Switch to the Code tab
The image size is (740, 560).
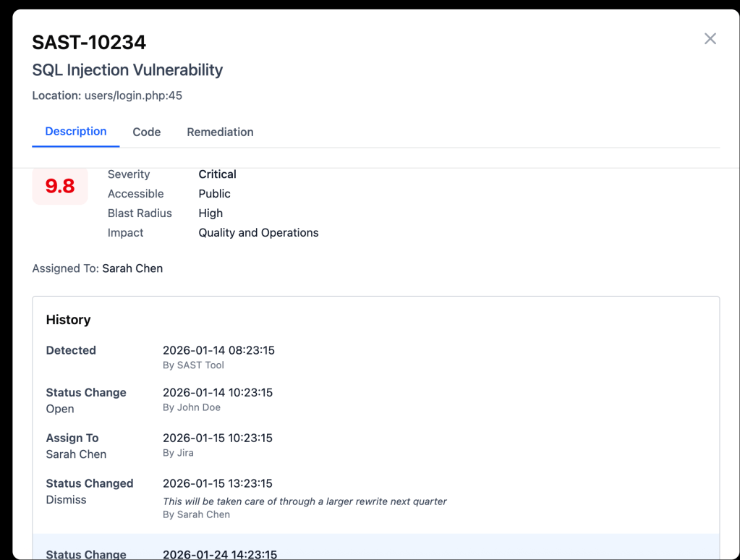[146, 132]
